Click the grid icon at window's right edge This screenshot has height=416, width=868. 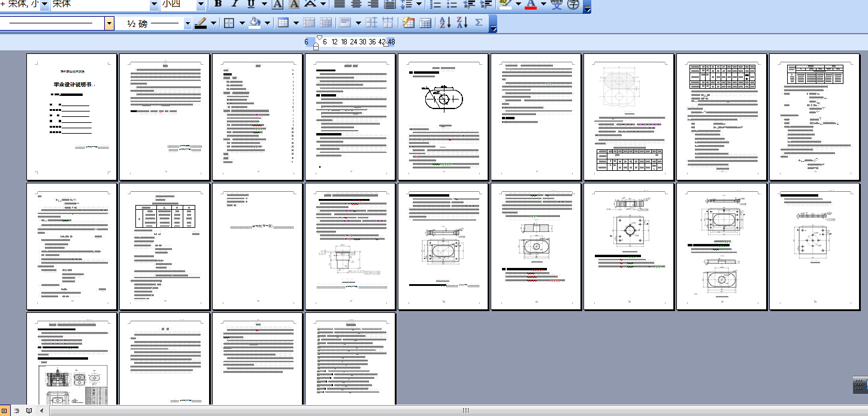[860, 385]
